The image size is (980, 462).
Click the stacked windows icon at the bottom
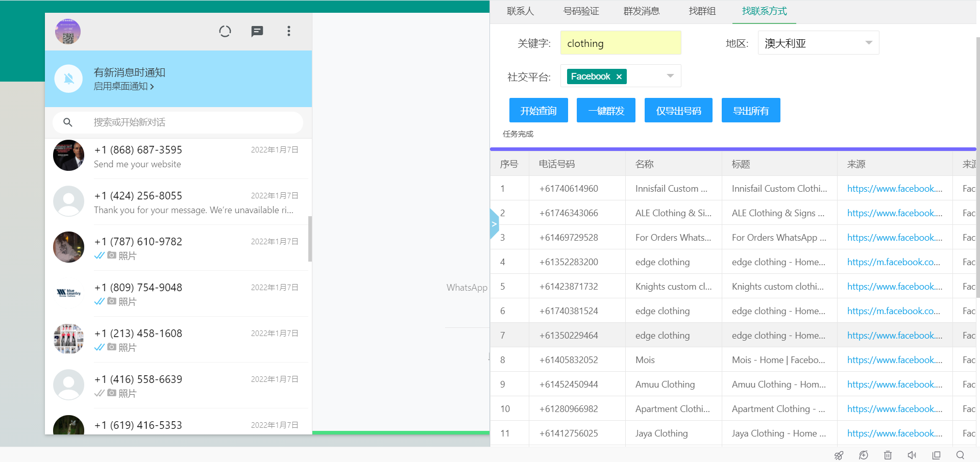(936, 455)
